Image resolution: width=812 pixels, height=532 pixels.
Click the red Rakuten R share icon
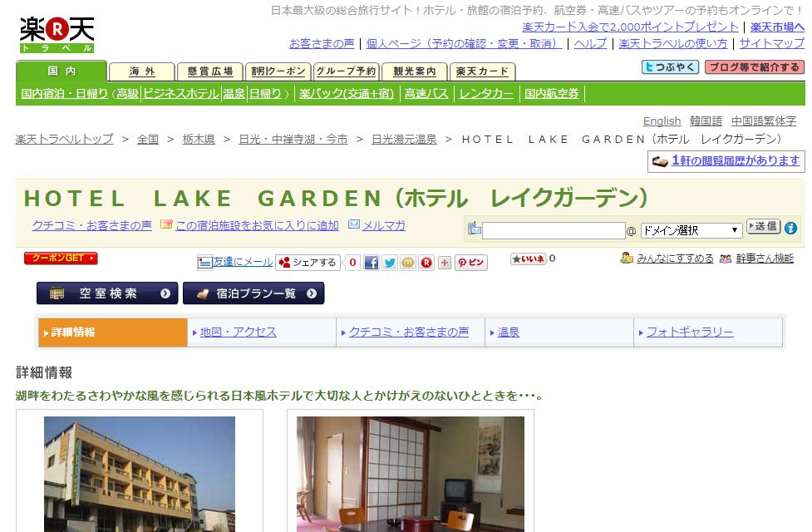pos(426,263)
